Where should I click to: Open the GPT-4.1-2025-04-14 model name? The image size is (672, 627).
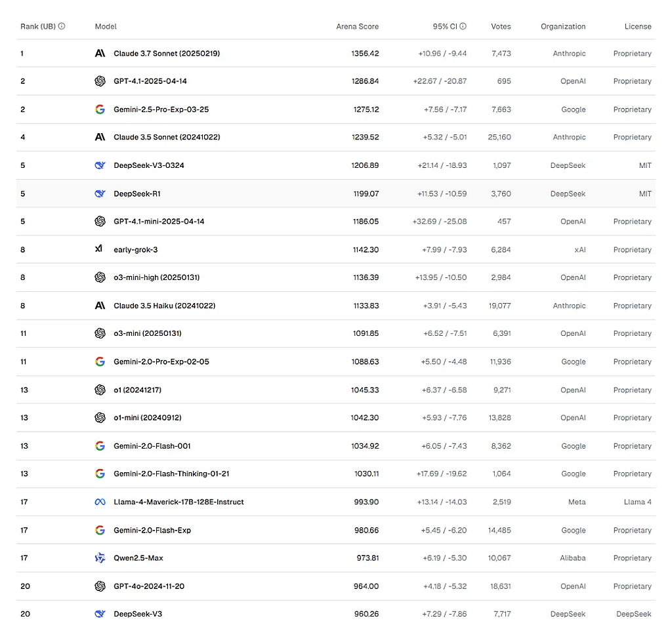tap(150, 81)
